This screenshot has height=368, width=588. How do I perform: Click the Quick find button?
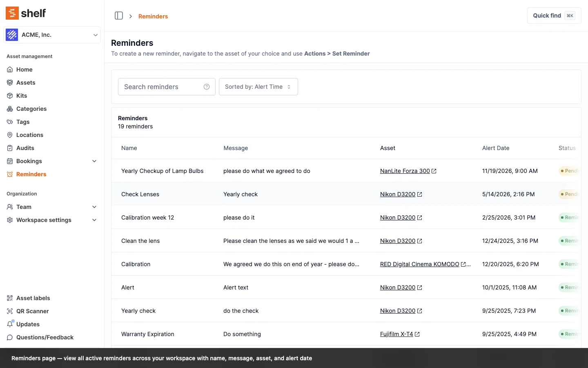coord(554,16)
